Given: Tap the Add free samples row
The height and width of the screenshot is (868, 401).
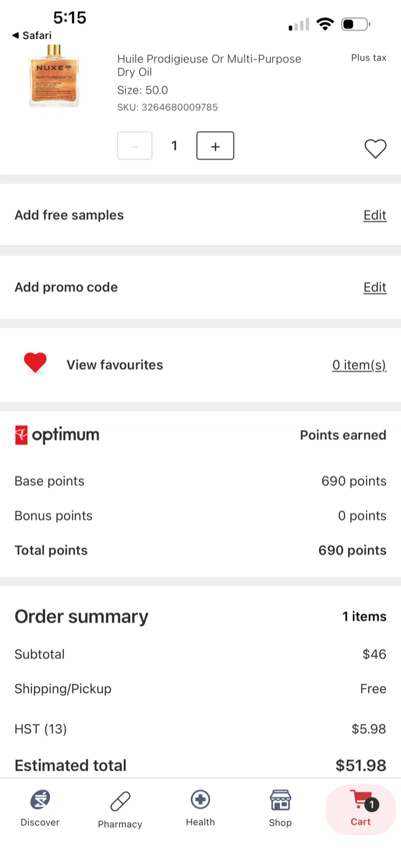Looking at the screenshot, I should (200, 215).
